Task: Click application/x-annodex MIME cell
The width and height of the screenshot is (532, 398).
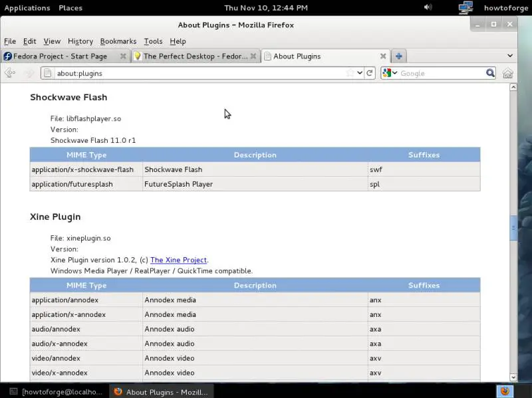Action: 86,314
